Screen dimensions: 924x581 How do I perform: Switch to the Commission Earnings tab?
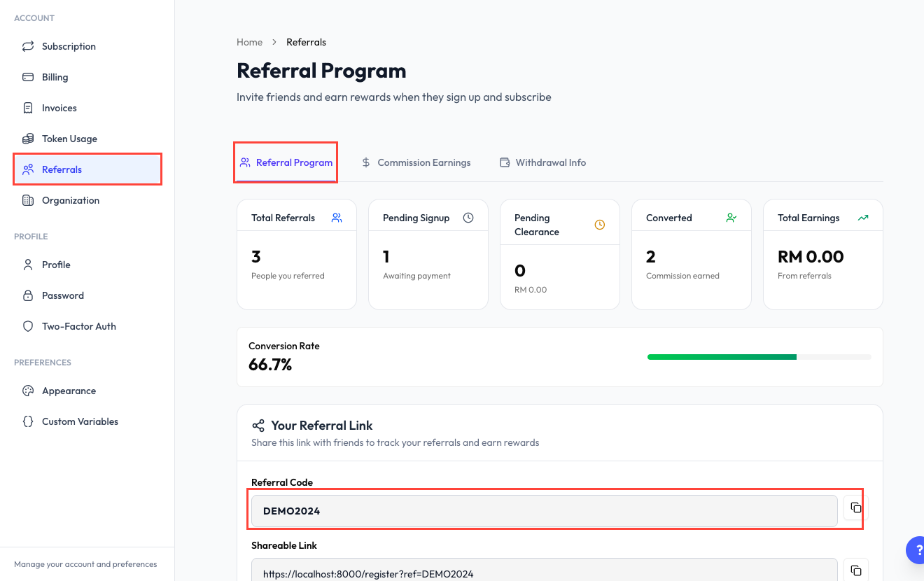click(416, 162)
